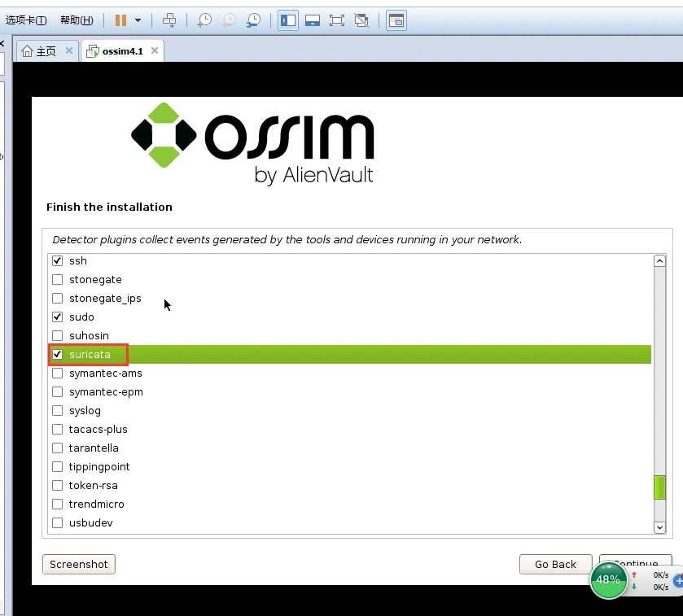Open the power options dropdown arrow
Viewport: 683px width, 616px height.
pyautogui.click(x=138, y=20)
